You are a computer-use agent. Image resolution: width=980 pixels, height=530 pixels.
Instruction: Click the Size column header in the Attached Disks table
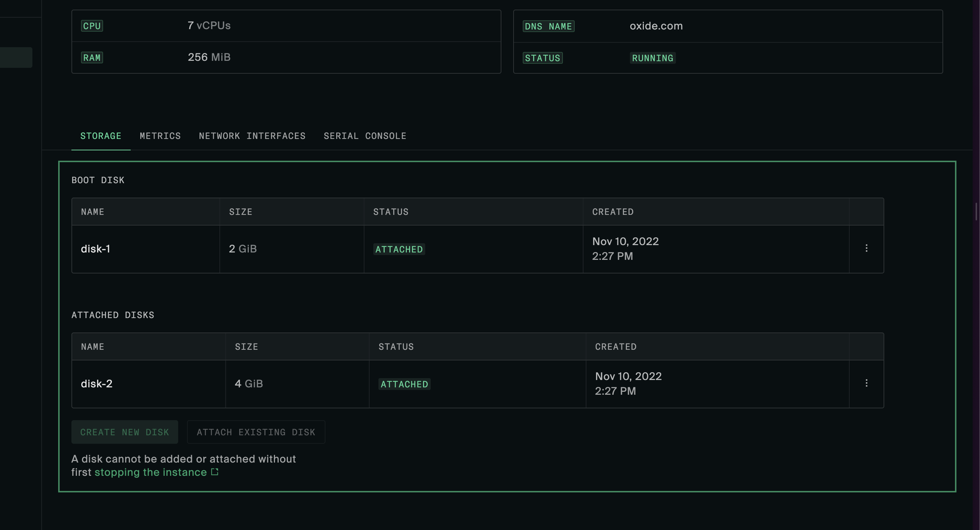246,346
